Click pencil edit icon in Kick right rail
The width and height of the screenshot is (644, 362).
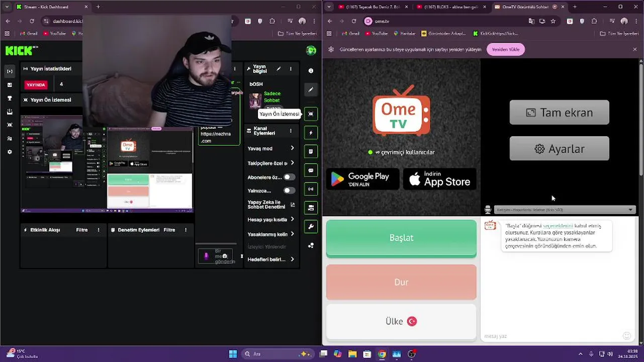pyautogui.click(x=311, y=89)
